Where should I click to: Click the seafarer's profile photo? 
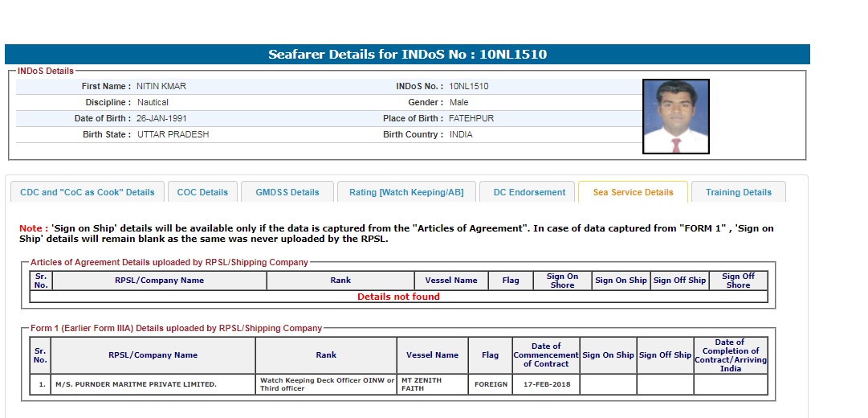tap(675, 116)
